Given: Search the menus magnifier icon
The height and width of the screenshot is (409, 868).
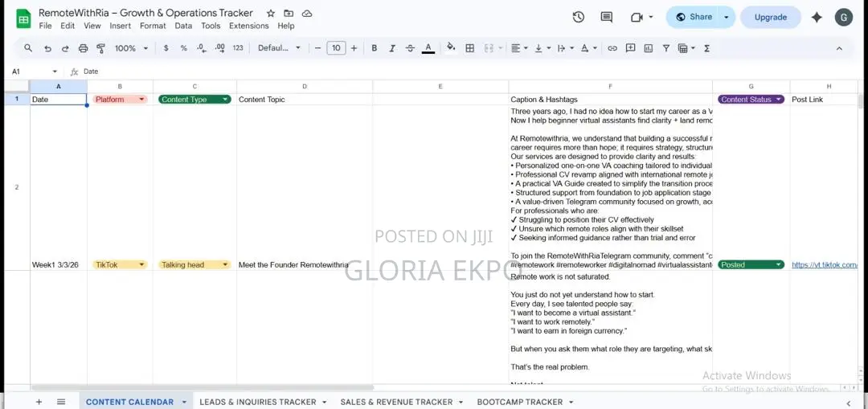Looking at the screenshot, I should (28, 48).
